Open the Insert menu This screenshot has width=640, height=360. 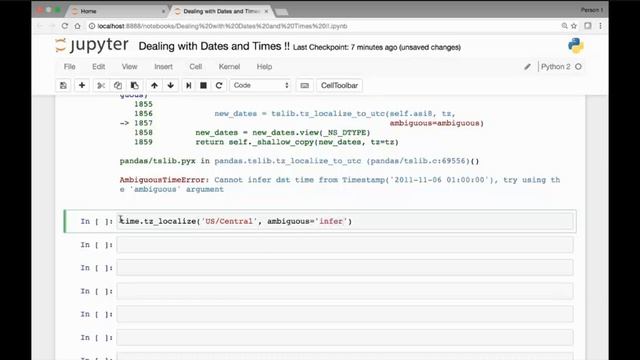163,67
